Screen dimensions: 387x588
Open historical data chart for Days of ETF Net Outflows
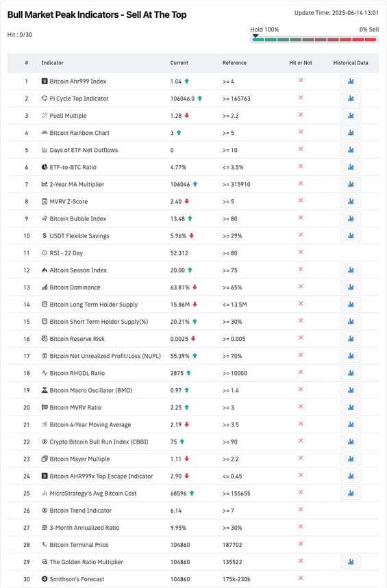coord(351,150)
